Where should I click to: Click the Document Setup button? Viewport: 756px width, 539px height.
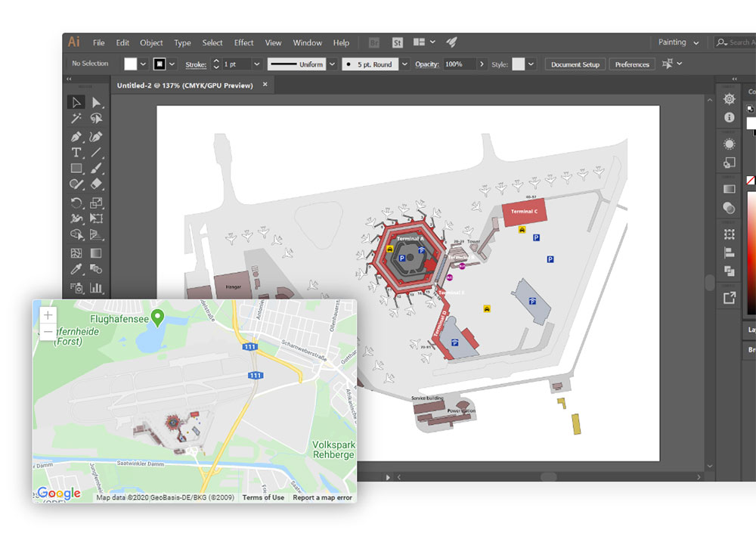(575, 64)
